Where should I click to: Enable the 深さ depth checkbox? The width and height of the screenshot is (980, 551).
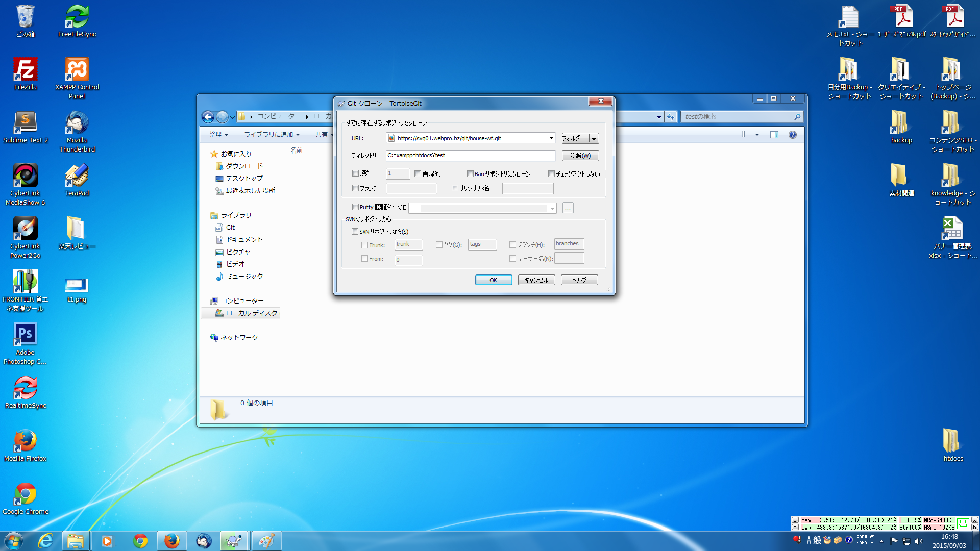coord(356,173)
